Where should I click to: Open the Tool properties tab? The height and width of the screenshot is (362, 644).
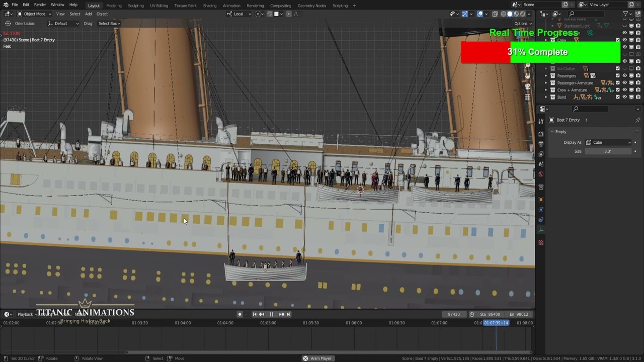pos(541,121)
